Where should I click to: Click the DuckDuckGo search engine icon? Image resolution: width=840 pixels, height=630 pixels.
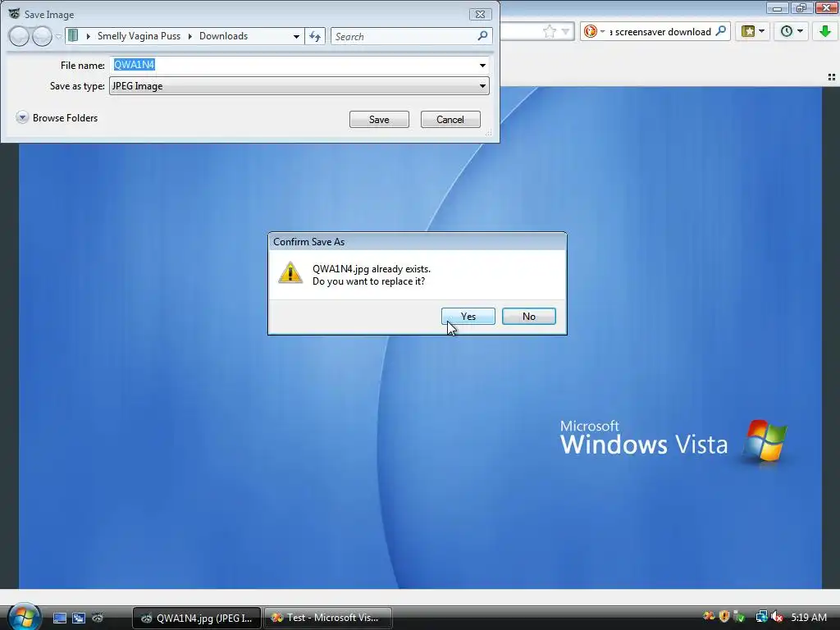tap(591, 32)
